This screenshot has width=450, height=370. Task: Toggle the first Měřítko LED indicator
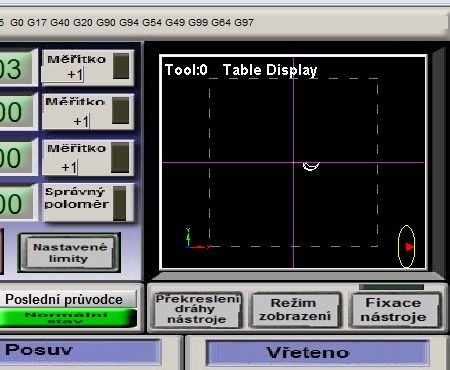pyautogui.click(x=121, y=66)
